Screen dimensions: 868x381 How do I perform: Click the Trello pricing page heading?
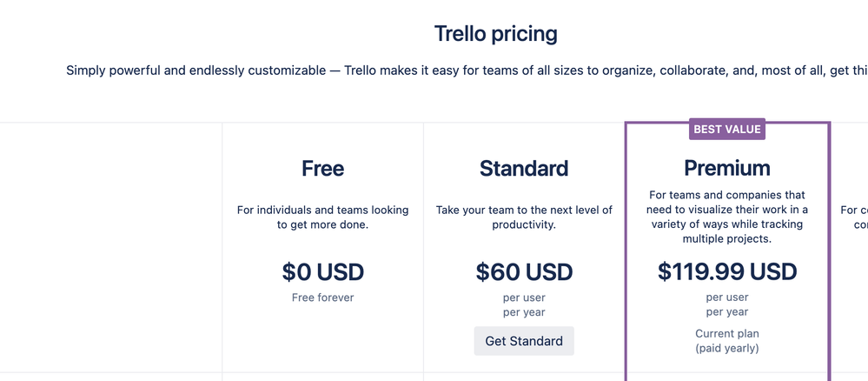[x=495, y=34]
